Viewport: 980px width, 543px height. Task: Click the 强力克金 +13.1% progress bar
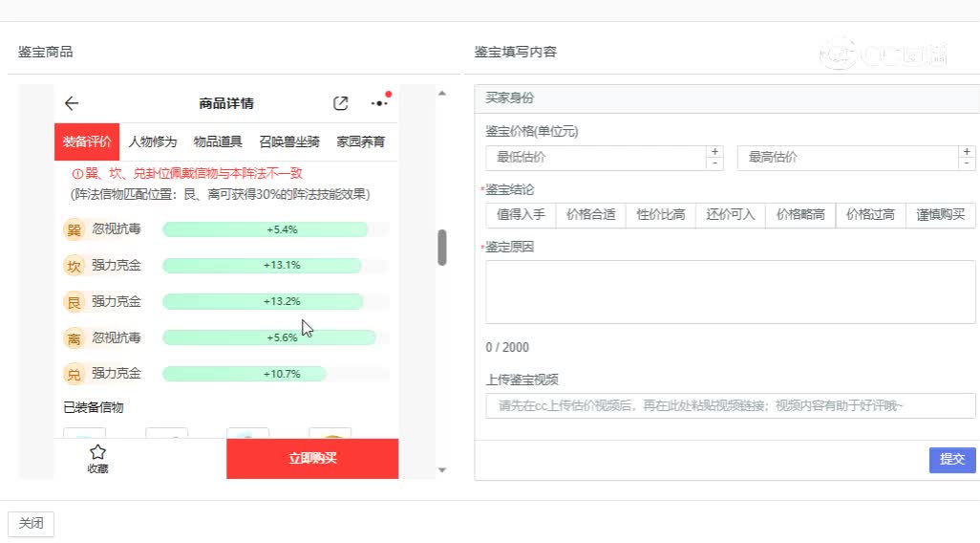262,266
